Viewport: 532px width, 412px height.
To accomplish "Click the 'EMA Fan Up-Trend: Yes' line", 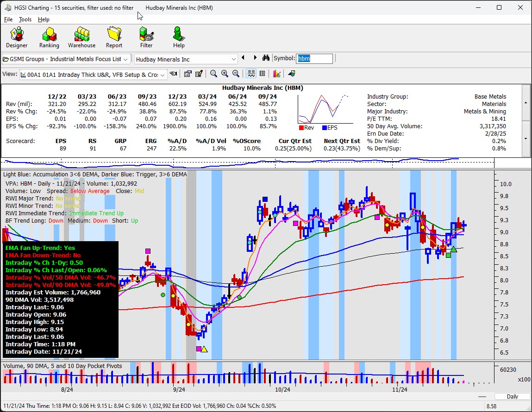I will tap(40, 248).
